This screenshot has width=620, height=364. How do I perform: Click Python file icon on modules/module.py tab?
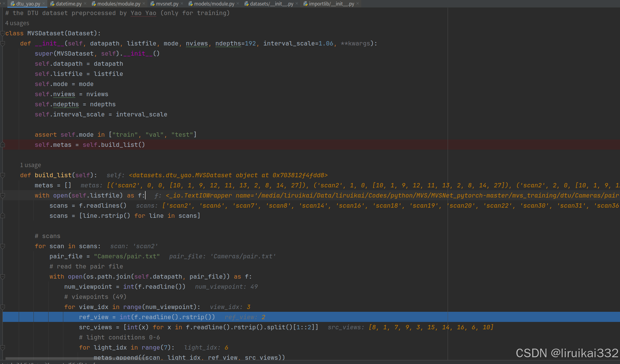pos(94,4)
